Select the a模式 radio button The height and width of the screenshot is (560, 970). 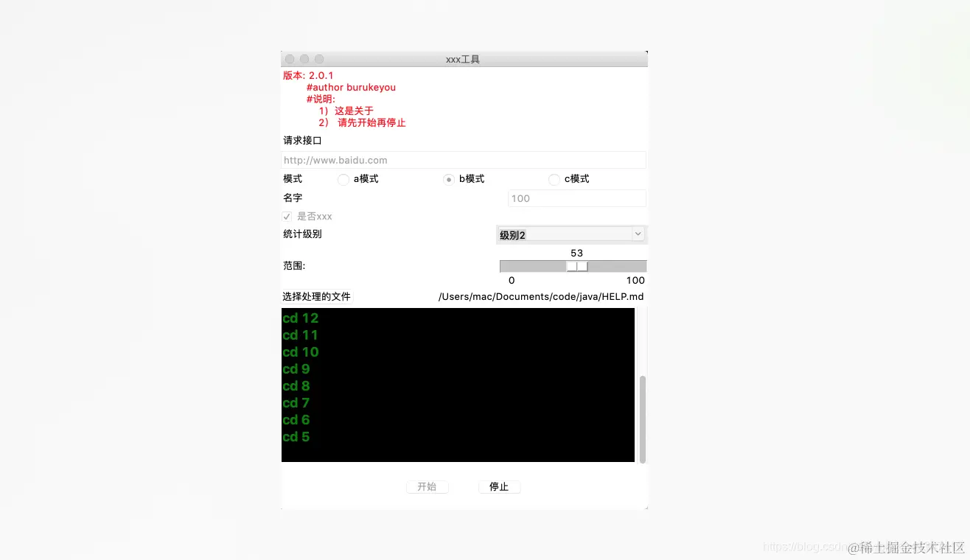click(x=343, y=179)
